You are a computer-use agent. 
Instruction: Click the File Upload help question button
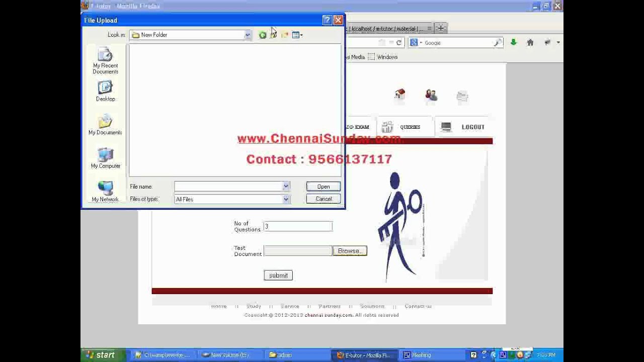(x=327, y=20)
